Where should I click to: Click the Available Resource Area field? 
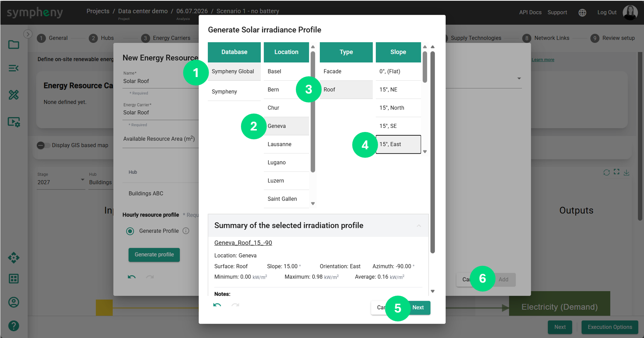(x=161, y=139)
